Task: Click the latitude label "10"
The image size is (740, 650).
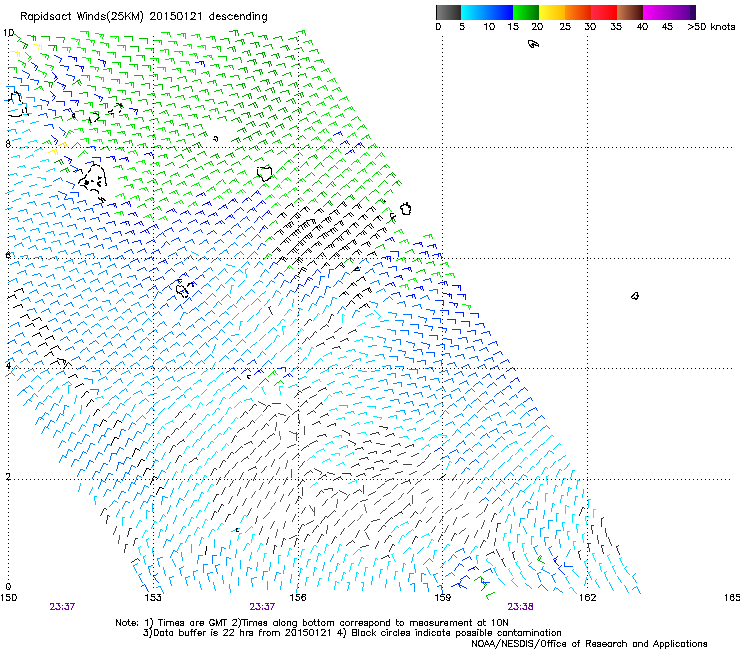Action: (8, 33)
